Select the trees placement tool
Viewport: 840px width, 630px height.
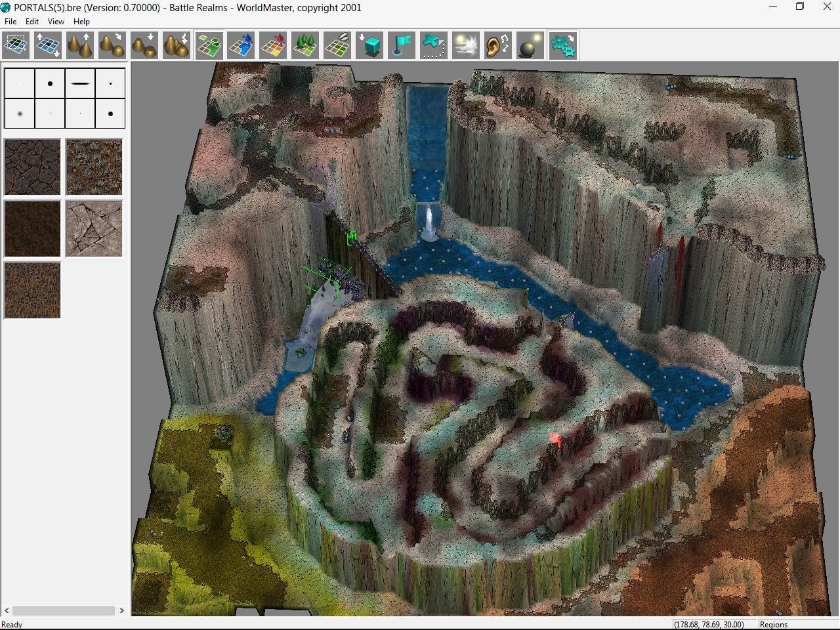[306, 46]
